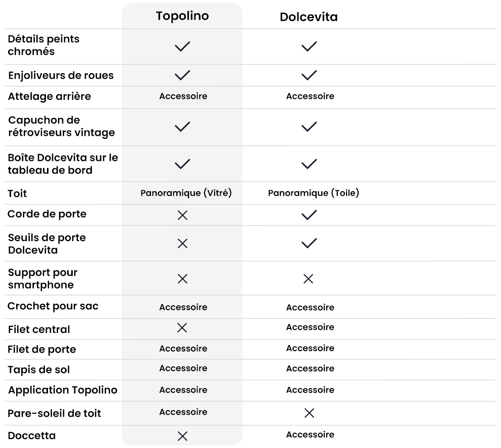501x448 pixels.
Task: Click Topolino cross icon in Doccetta row
Action: click(182, 436)
